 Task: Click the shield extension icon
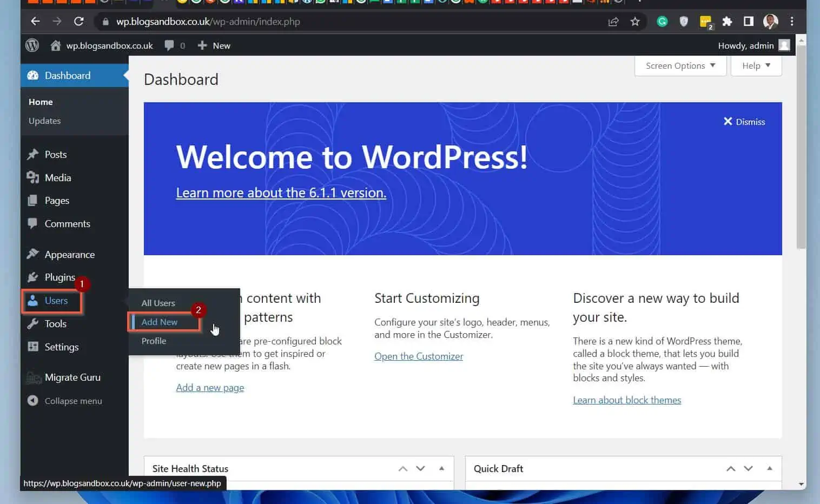tap(684, 22)
